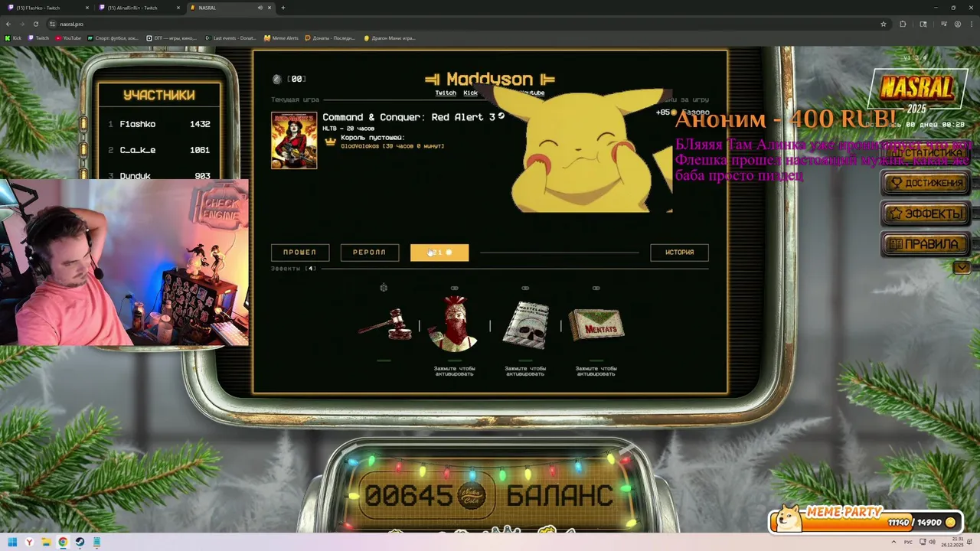Click the coin counter icon near [00]

pyautogui.click(x=277, y=79)
